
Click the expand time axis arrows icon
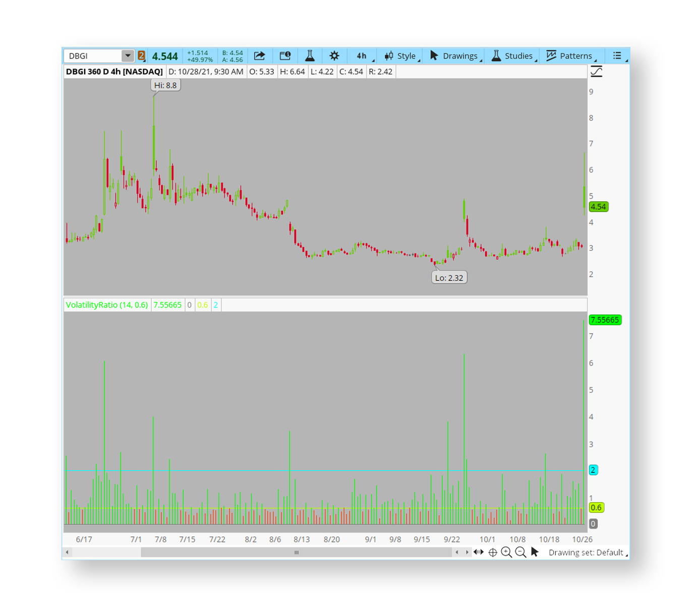pyautogui.click(x=479, y=553)
